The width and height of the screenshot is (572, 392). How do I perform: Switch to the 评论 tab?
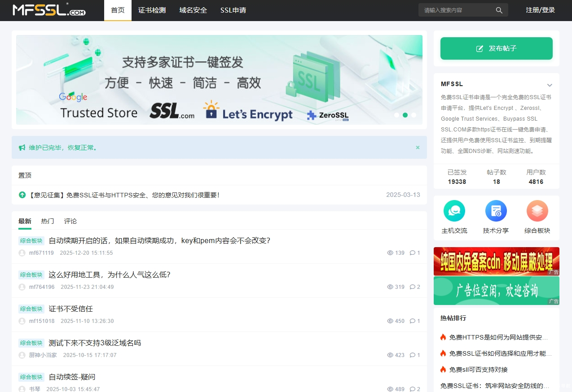pos(70,221)
